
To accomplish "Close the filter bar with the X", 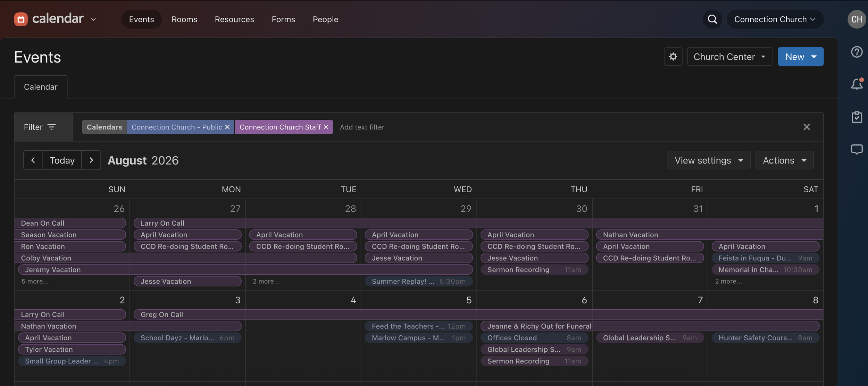I will click(807, 127).
